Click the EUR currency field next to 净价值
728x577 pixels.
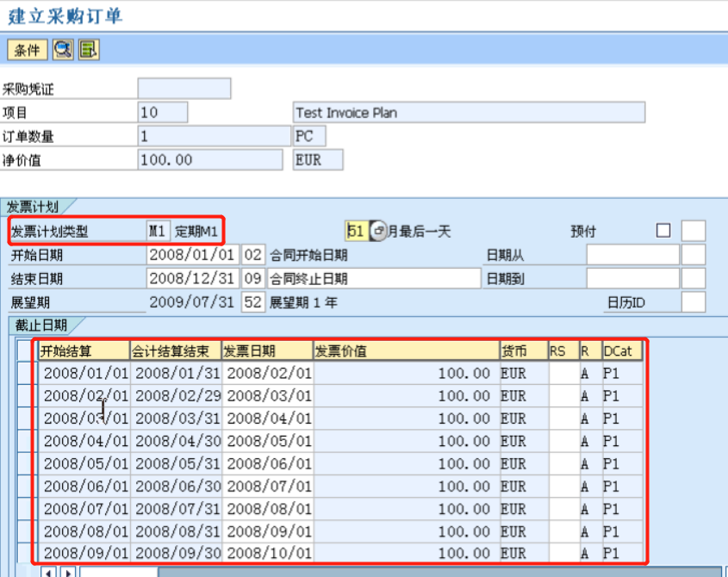318,159
